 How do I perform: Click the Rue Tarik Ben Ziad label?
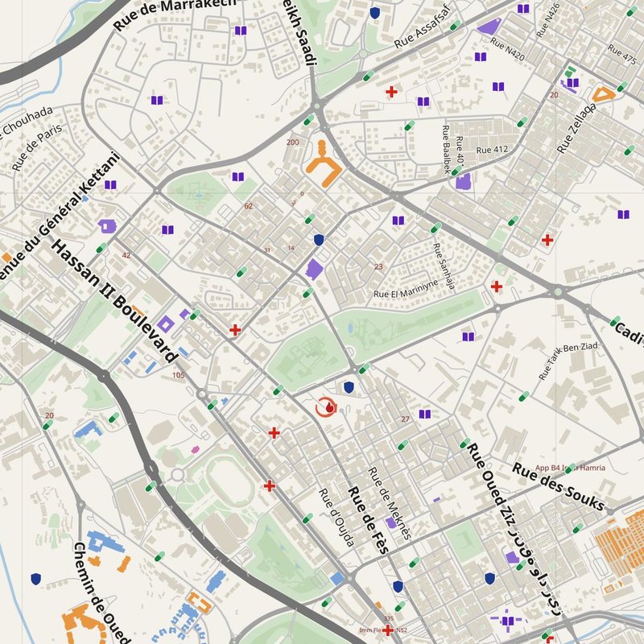(568, 361)
